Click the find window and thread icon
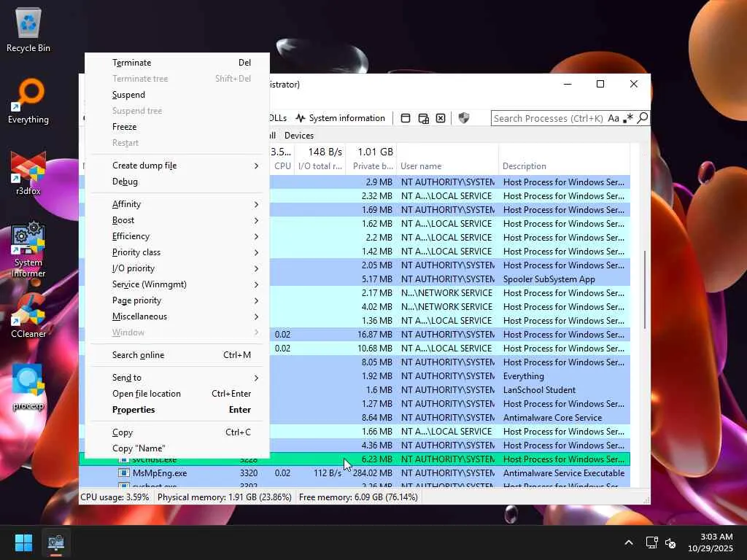The image size is (747, 560). pyautogui.click(x=423, y=118)
